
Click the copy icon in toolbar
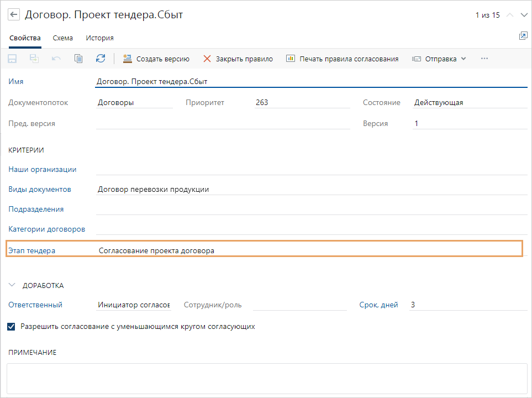pyautogui.click(x=78, y=59)
